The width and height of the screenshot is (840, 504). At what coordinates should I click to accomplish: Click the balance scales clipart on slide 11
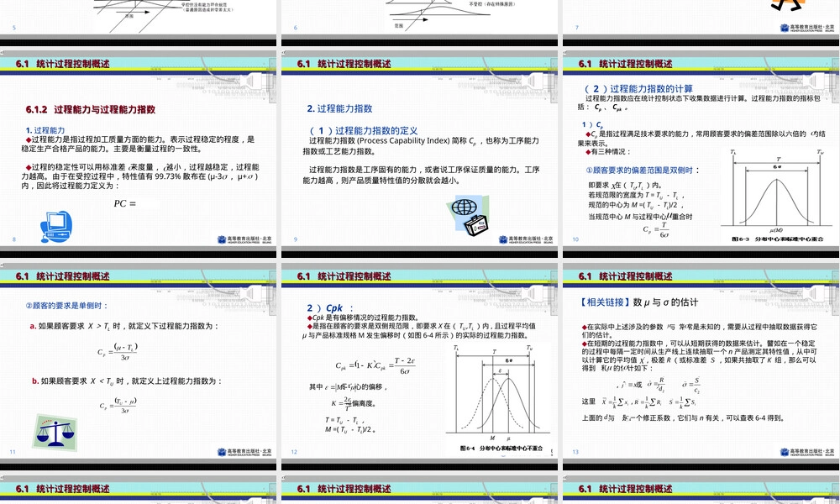55,433
